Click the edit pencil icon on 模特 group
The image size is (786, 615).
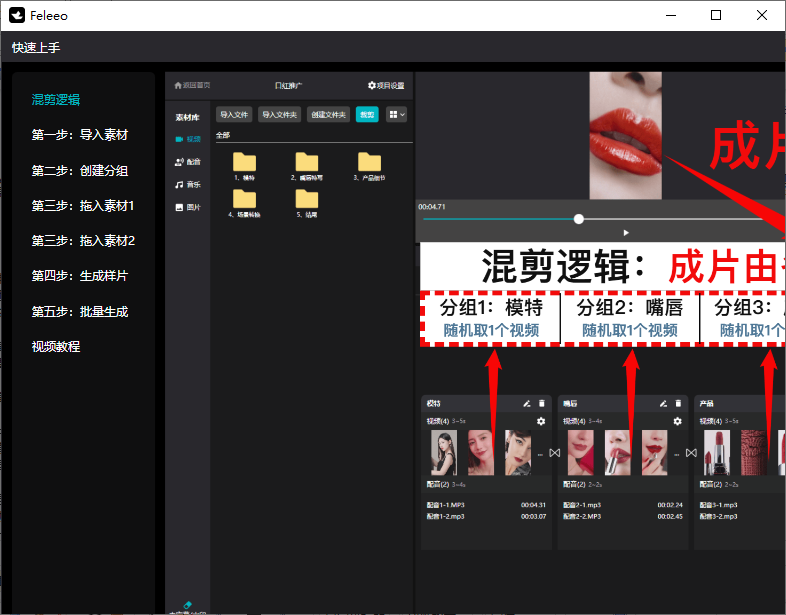point(527,404)
